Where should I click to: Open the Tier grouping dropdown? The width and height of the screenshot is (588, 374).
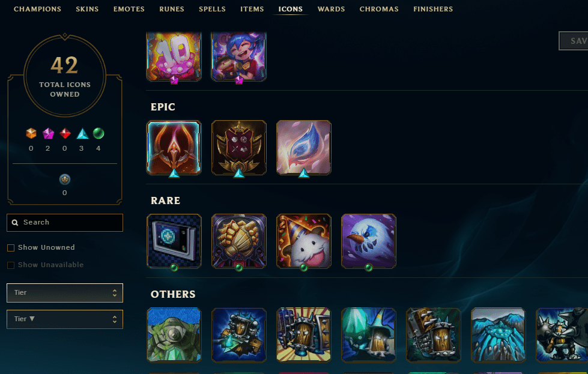[65, 293]
